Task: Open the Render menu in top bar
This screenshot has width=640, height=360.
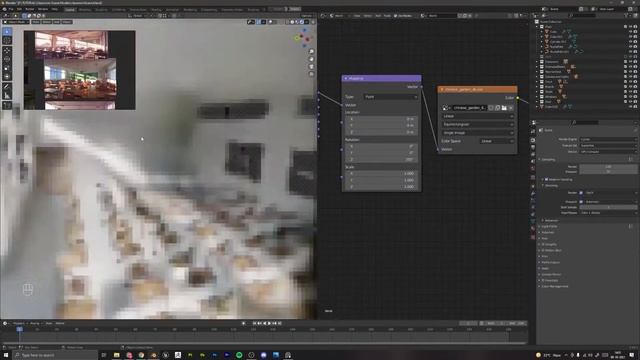Action: click(x=30, y=9)
